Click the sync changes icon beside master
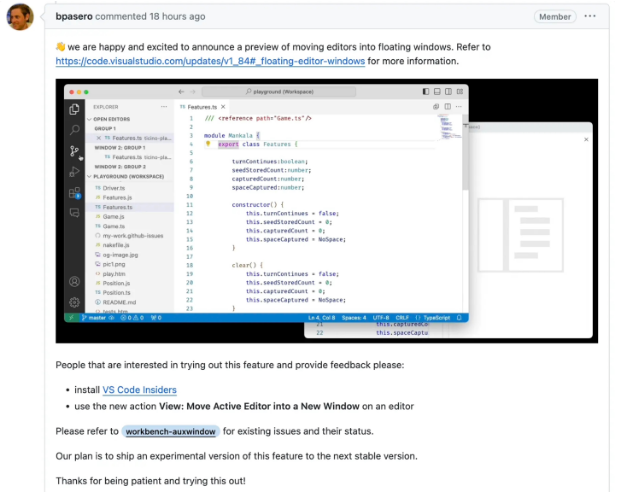The width and height of the screenshot is (620, 492). [x=112, y=318]
